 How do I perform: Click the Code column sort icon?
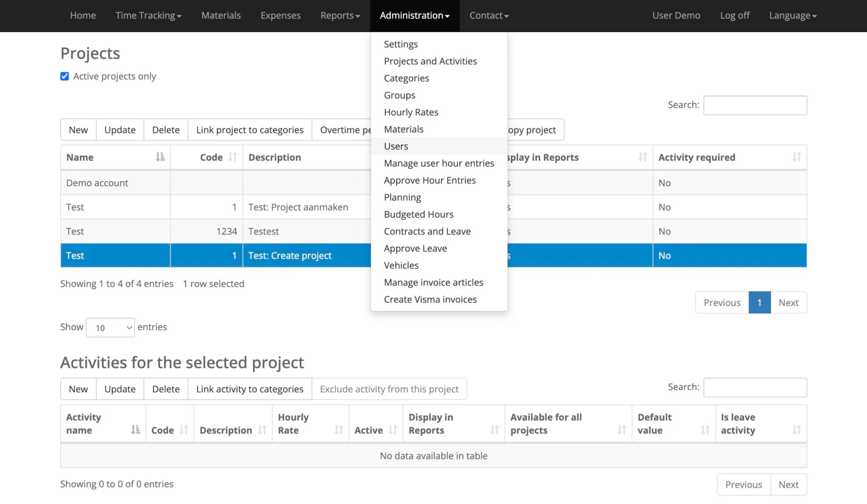tap(233, 157)
